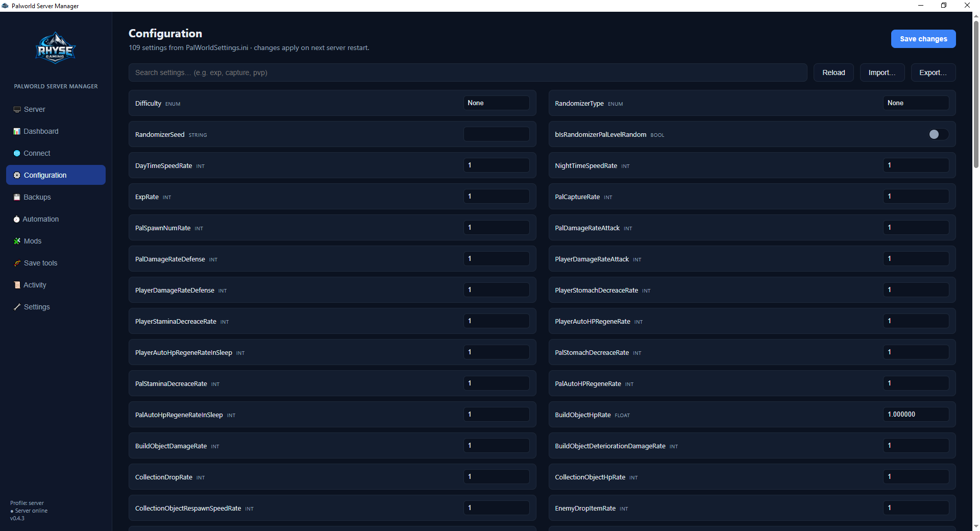Click the Reload button
980x531 pixels.
click(834, 73)
